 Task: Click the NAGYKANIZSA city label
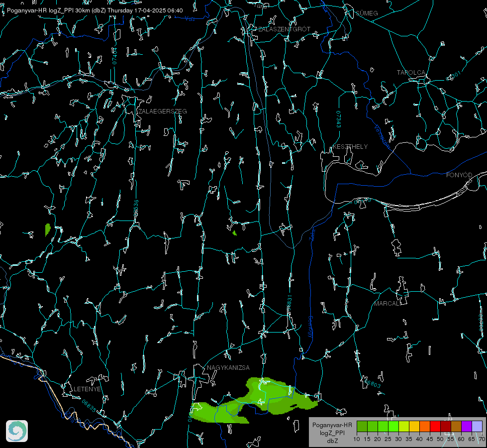[x=228, y=368]
